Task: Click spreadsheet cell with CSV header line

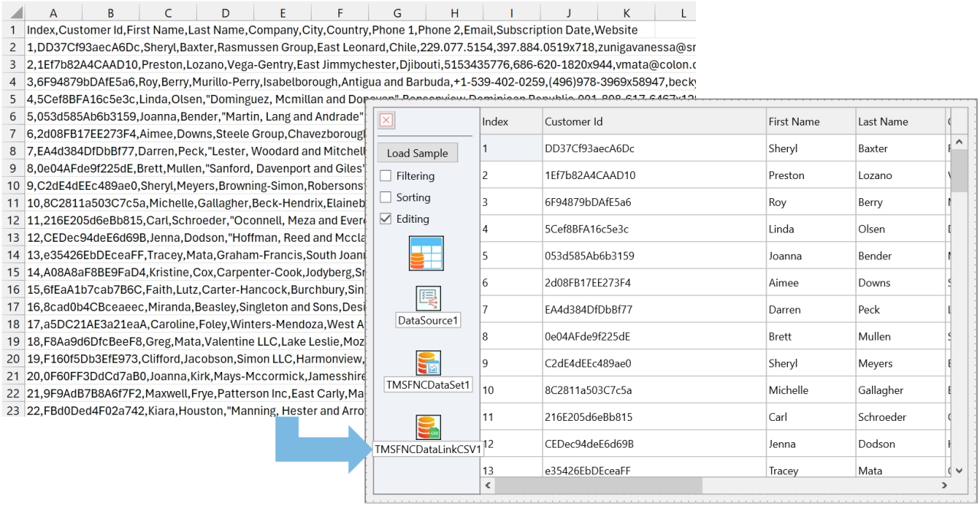Action: point(332,31)
